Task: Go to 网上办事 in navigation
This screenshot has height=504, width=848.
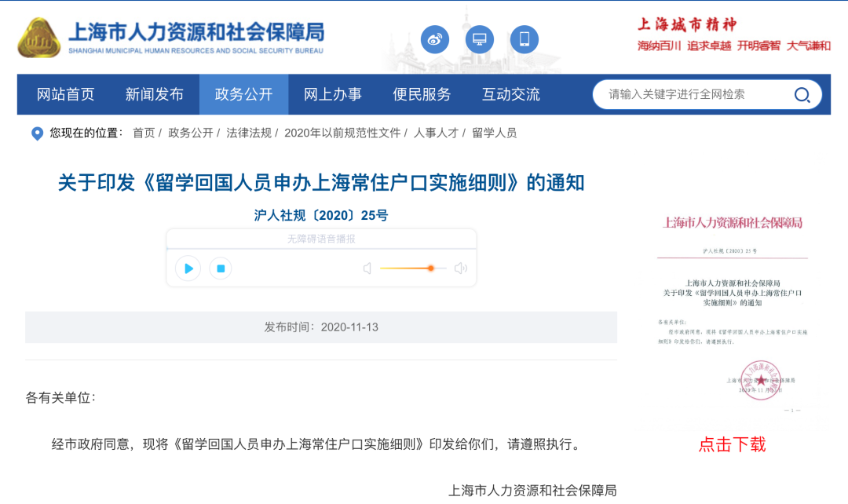Action: [333, 95]
